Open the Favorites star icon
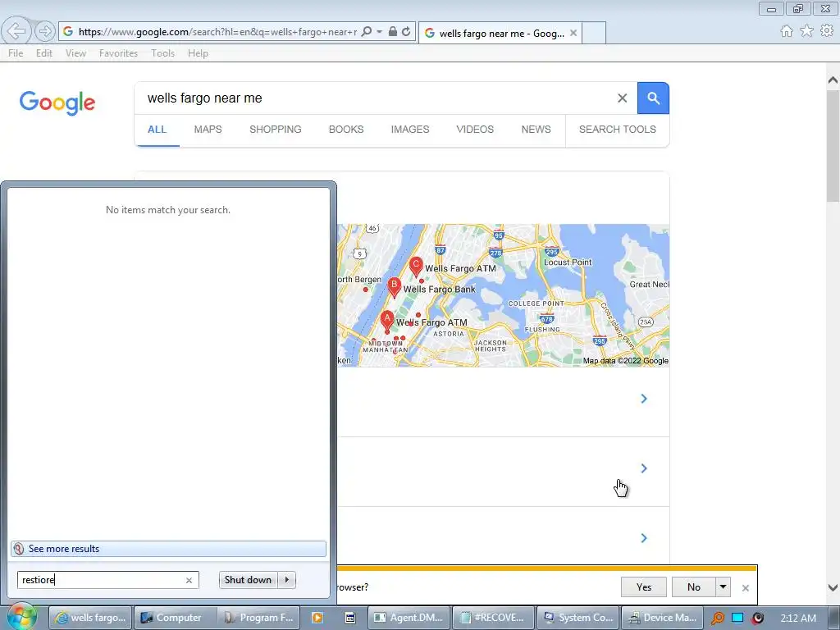 pyautogui.click(x=806, y=31)
